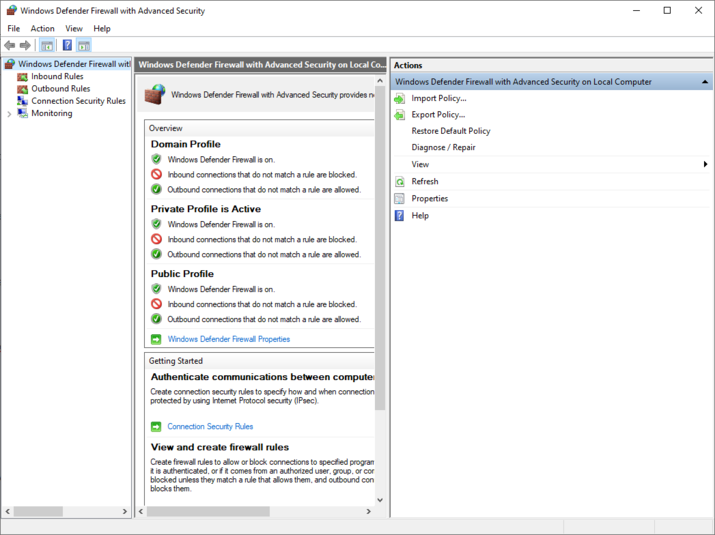Click the firewall root node icon in tree

[x=10, y=64]
